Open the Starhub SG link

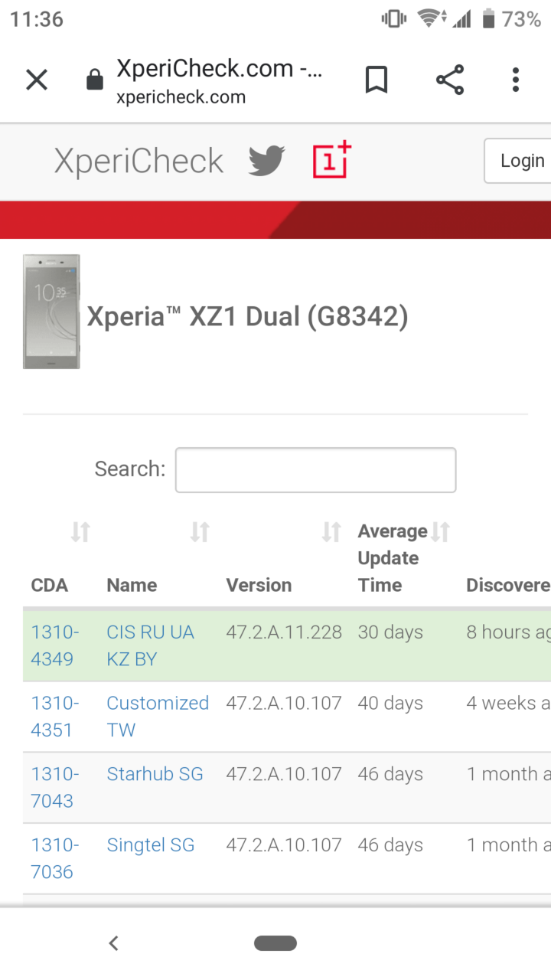(155, 774)
